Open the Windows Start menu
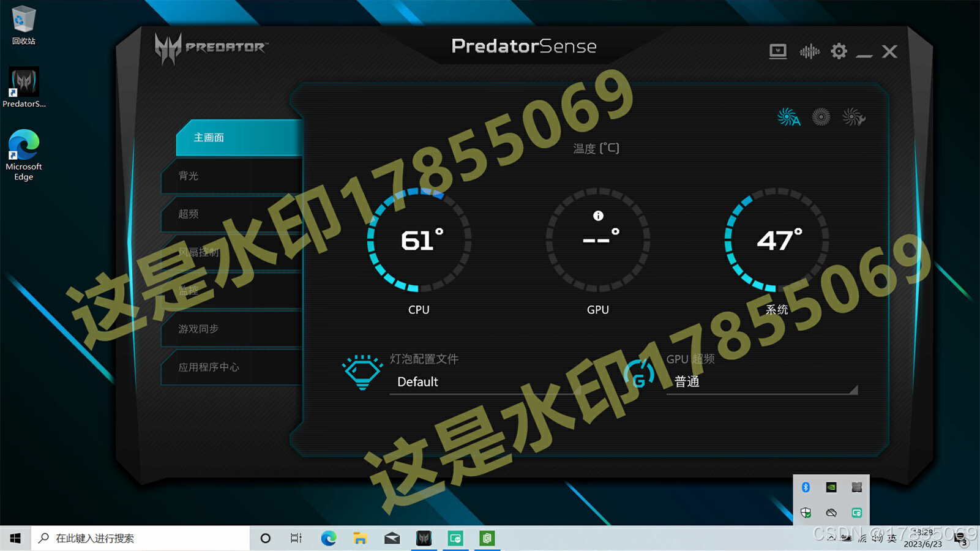The height and width of the screenshot is (551, 980). pos(15,538)
